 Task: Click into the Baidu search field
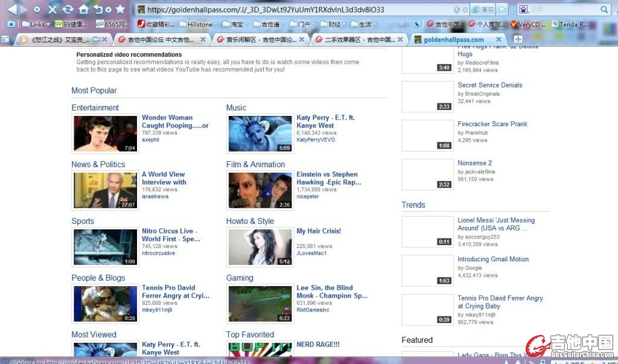pos(564,10)
